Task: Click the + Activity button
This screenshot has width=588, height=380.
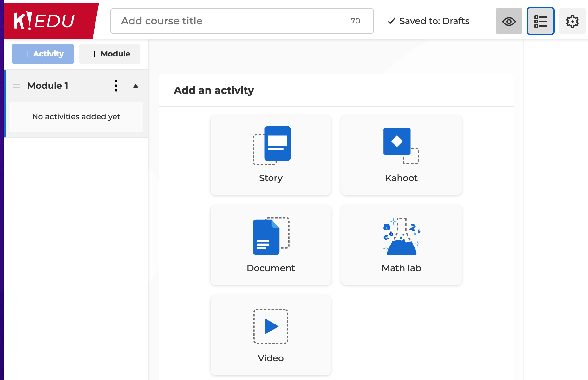Action: point(43,54)
